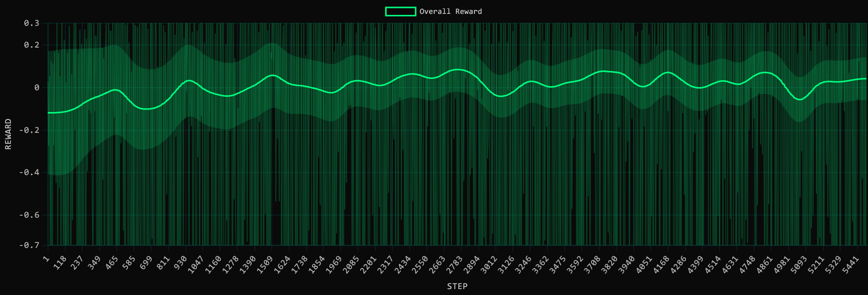
Task: Toggle the Overall Reward series via legend text
Action: click(450, 11)
